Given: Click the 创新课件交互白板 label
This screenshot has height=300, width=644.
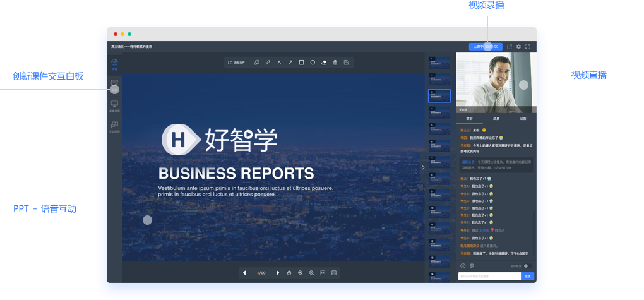Looking at the screenshot, I should [48, 76].
